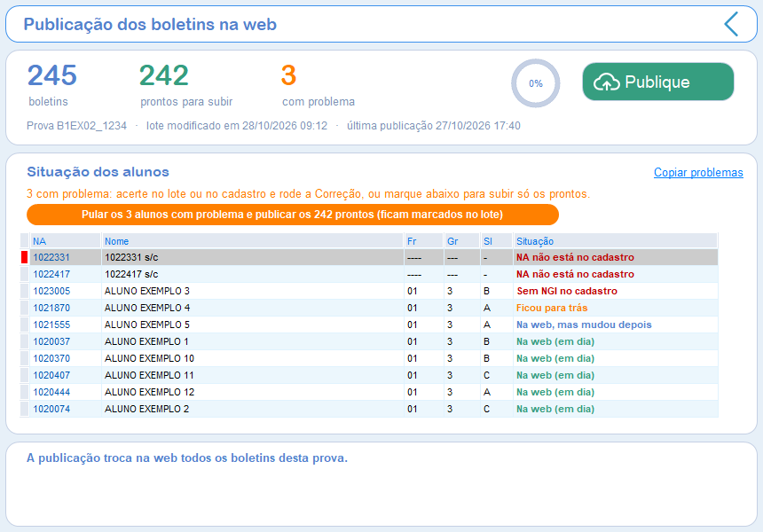Sort by the Nome column header
The image size is (763, 532).
pyautogui.click(x=253, y=241)
